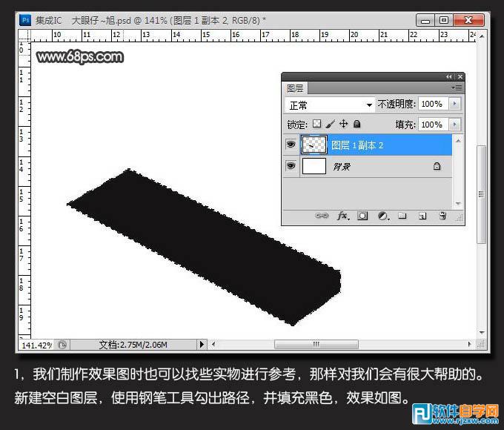Click the status bar preview icon

click(x=62, y=345)
